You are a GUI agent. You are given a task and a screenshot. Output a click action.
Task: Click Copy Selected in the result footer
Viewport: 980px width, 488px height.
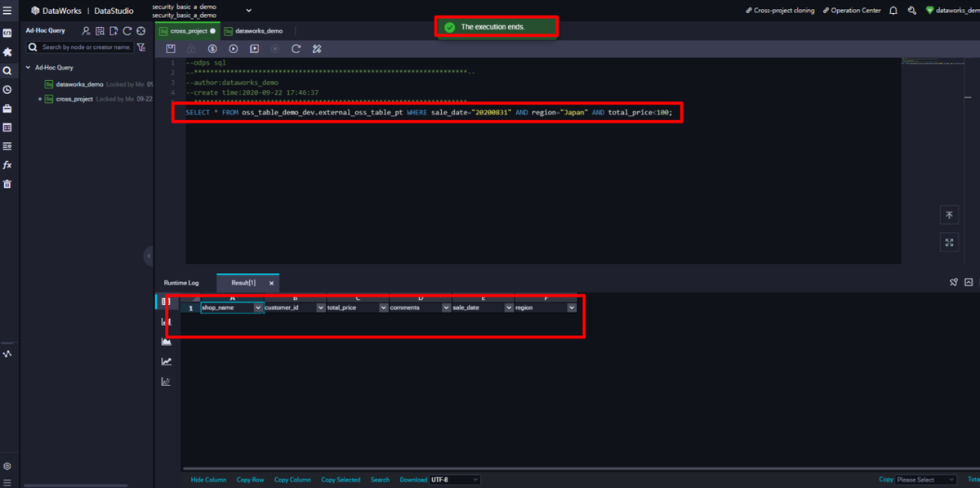pyautogui.click(x=341, y=480)
